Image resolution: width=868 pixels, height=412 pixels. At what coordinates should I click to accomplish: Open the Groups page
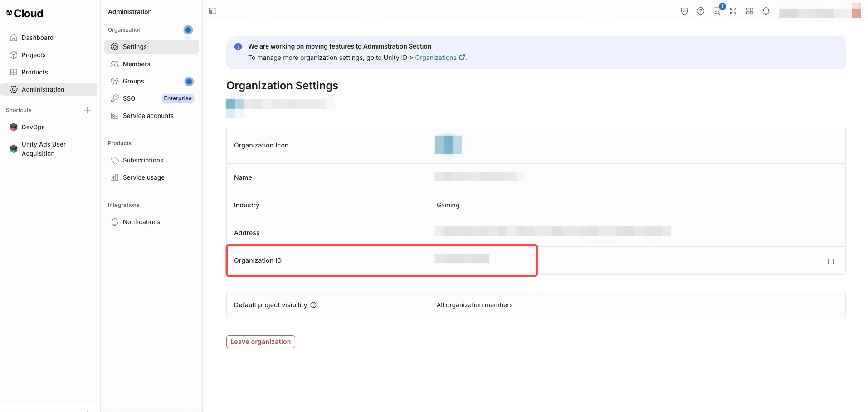coord(133,81)
